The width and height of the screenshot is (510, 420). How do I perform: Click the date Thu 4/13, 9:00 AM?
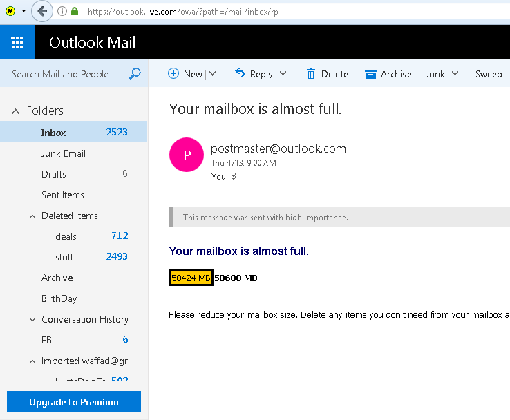[x=243, y=163]
